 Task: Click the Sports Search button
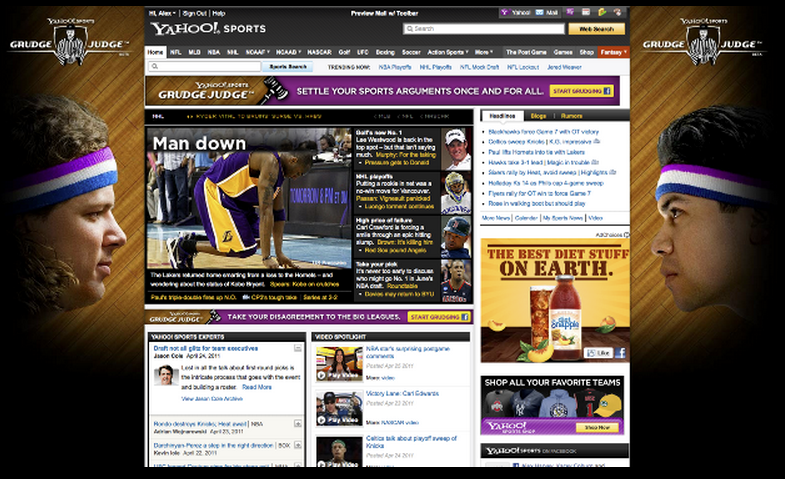288,67
